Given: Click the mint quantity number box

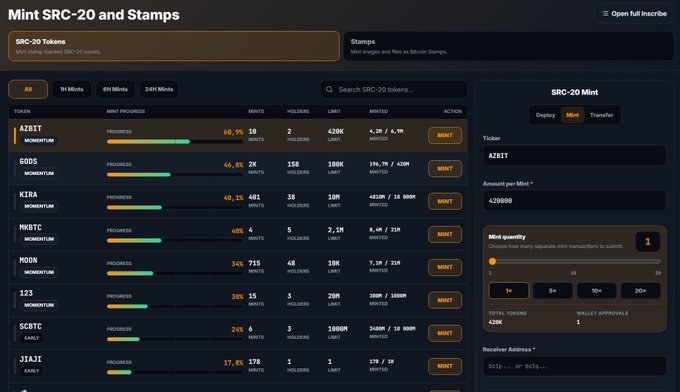Looking at the screenshot, I should 647,242.
